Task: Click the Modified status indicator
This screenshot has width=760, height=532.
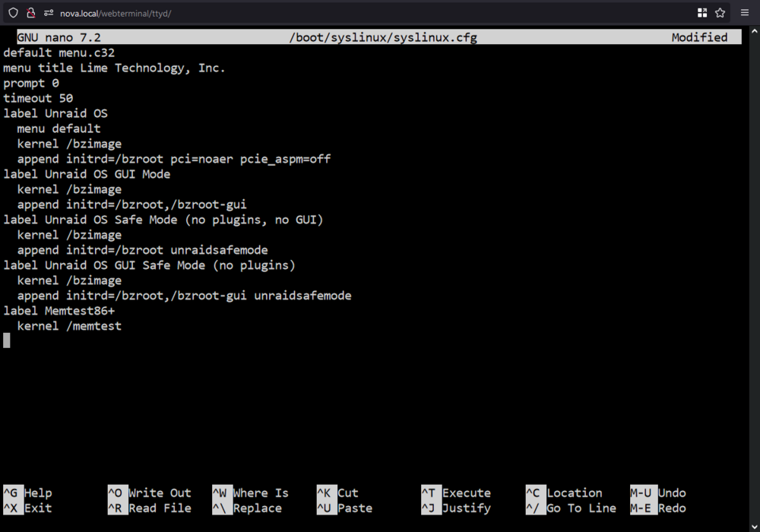Action: coord(699,37)
